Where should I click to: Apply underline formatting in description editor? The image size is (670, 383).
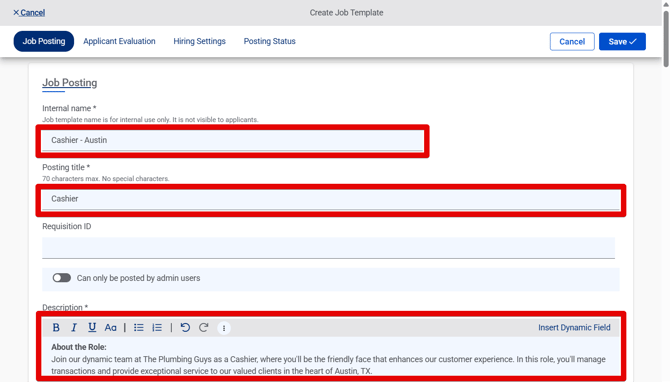pyautogui.click(x=92, y=328)
